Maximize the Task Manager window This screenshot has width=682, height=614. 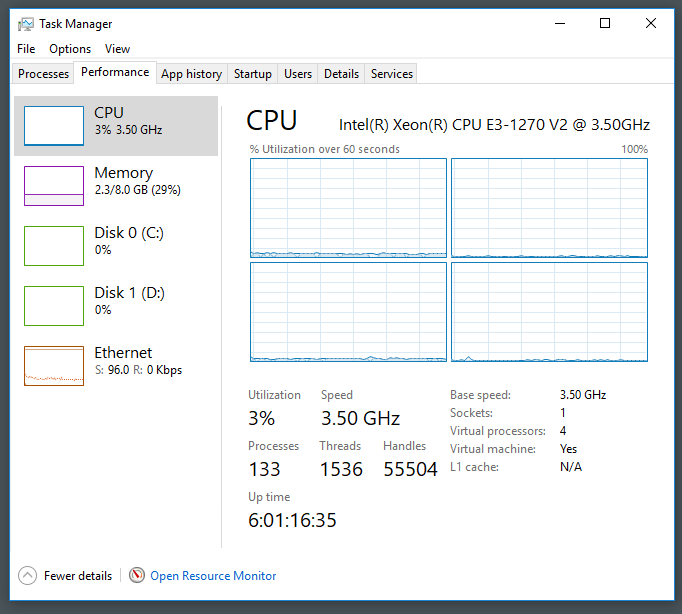[x=605, y=23]
